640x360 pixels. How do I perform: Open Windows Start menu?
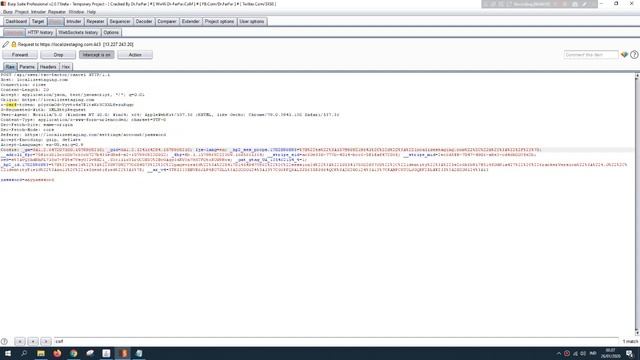[x=8, y=353]
